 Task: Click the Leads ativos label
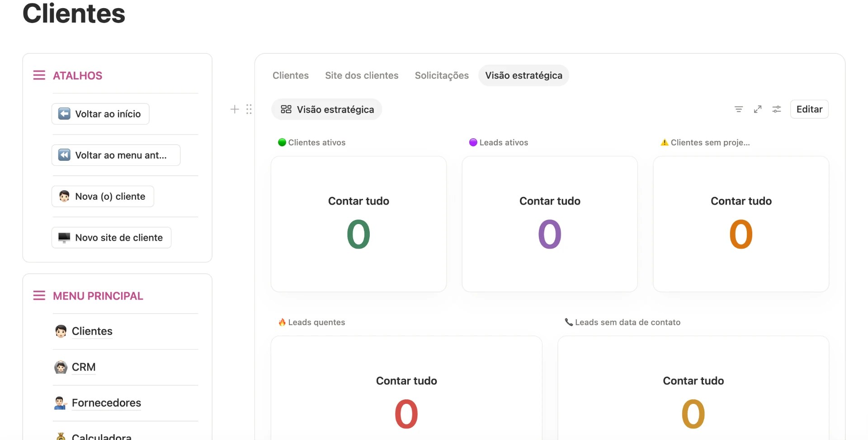pyautogui.click(x=504, y=142)
